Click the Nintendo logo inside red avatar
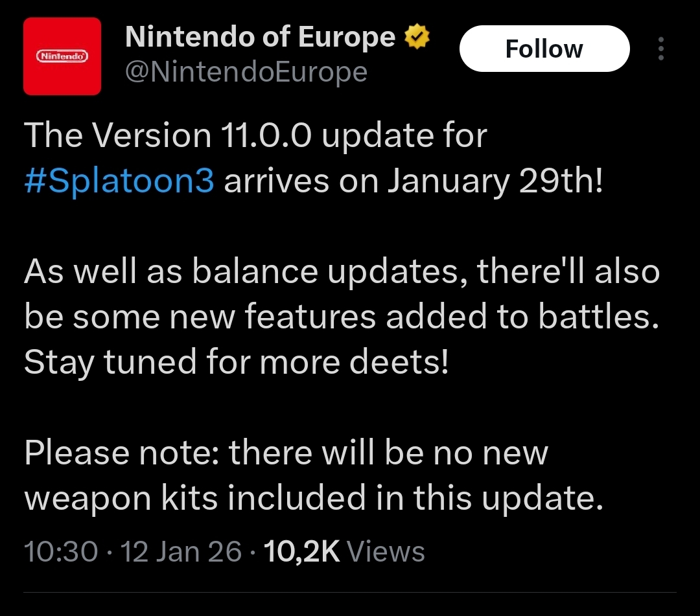The height and width of the screenshot is (616, 700). click(62, 56)
